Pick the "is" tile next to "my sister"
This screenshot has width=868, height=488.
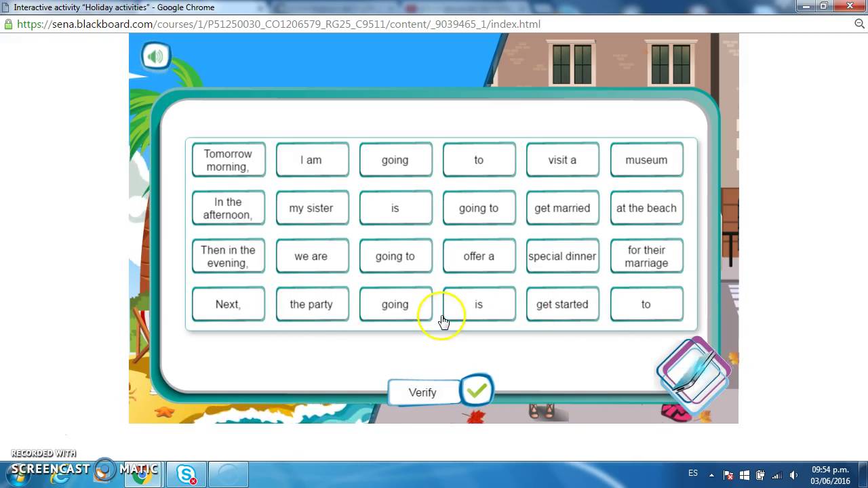point(395,208)
